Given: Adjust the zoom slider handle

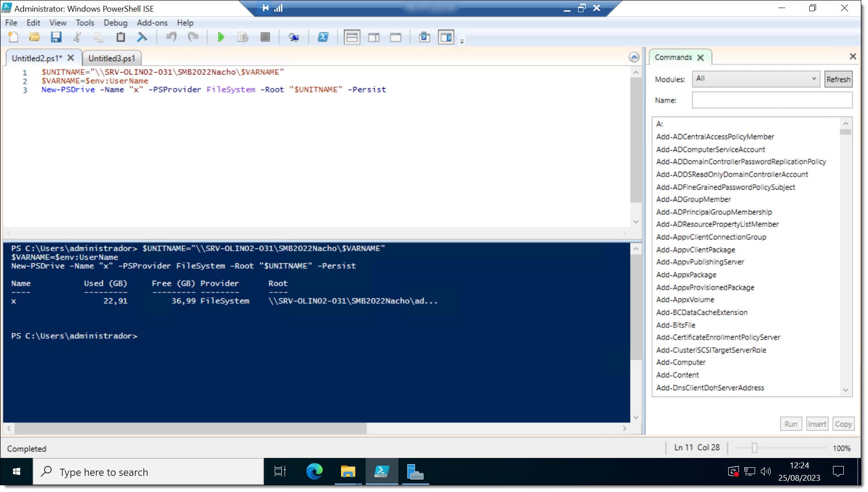Looking at the screenshot, I should [754, 448].
